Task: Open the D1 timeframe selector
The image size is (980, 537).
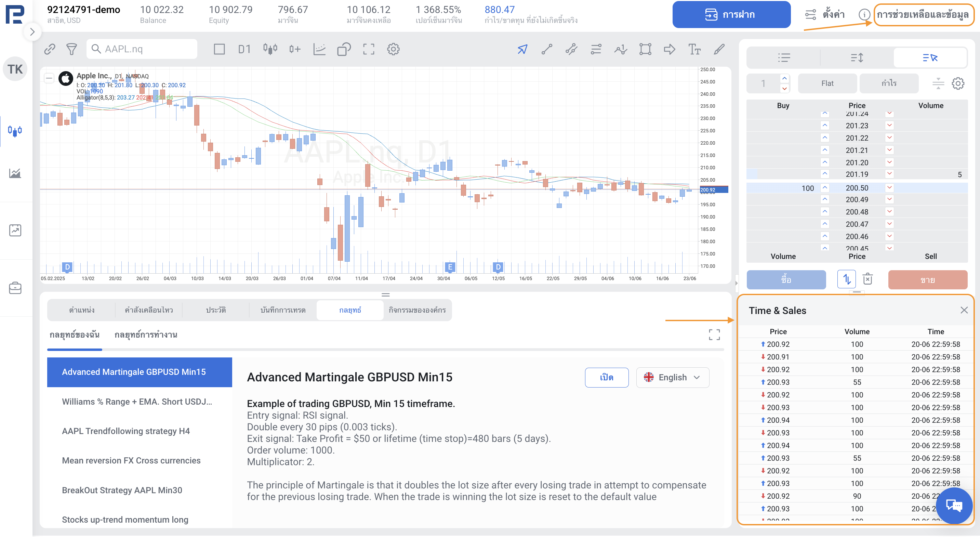Action: pyautogui.click(x=244, y=49)
